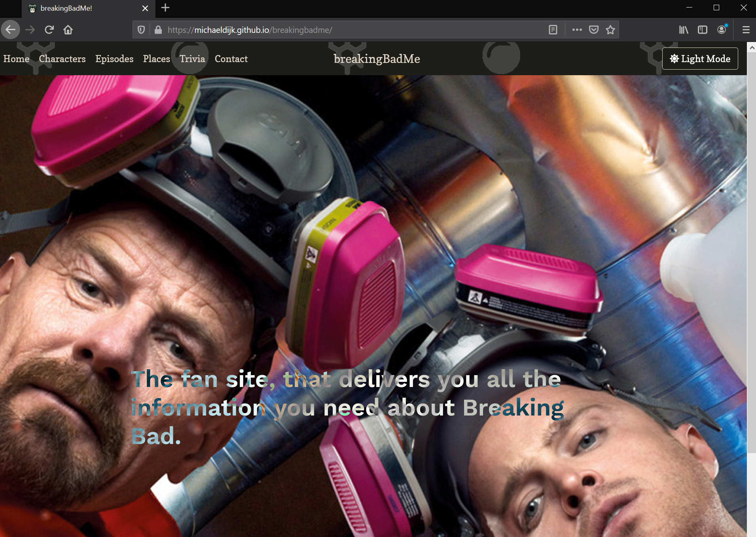
Task: Open the Firefox hamburger menu
Action: 746,30
